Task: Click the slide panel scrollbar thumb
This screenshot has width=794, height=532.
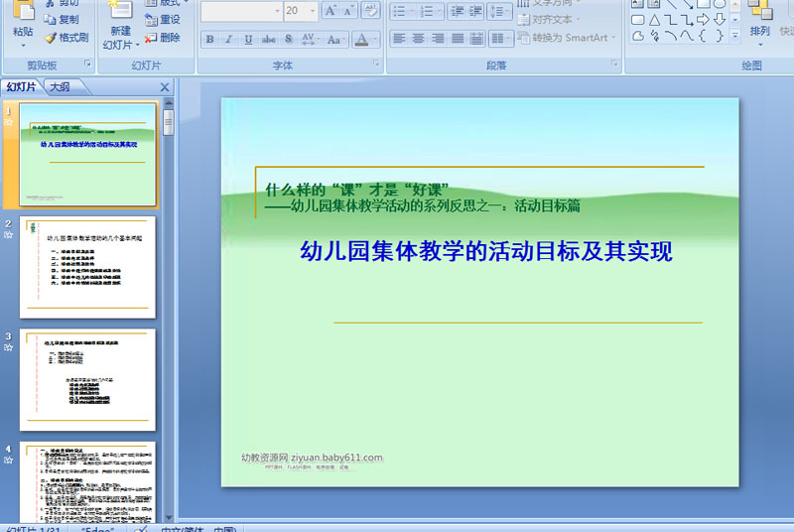Action: 169,122
